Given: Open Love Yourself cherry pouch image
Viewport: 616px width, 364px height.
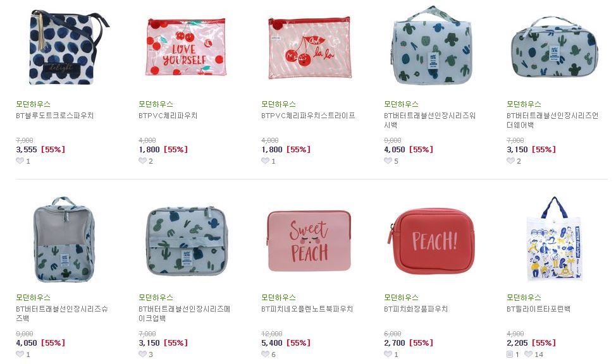Looking at the screenshot, I should [186, 47].
